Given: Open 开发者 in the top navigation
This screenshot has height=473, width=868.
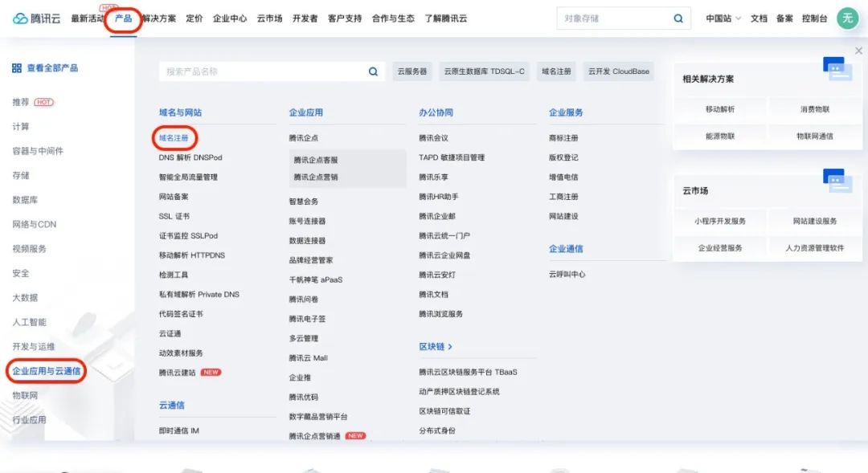Looking at the screenshot, I should click(x=305, y=18).
